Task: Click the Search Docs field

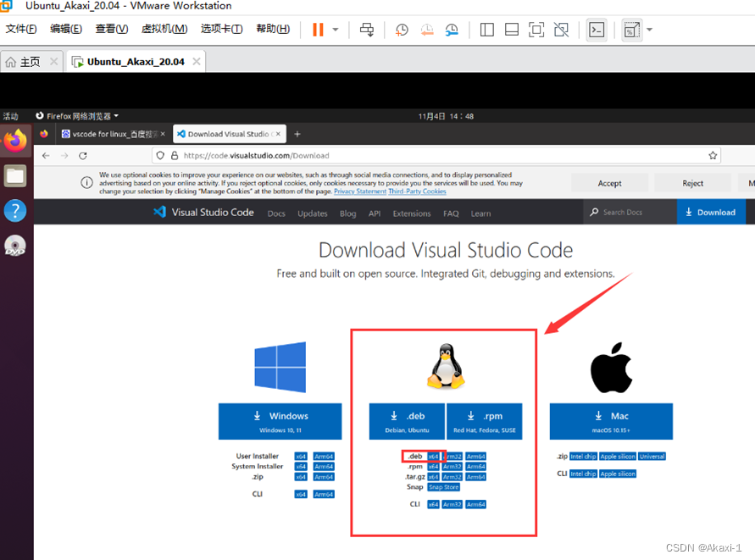Action: coord(630,212)
